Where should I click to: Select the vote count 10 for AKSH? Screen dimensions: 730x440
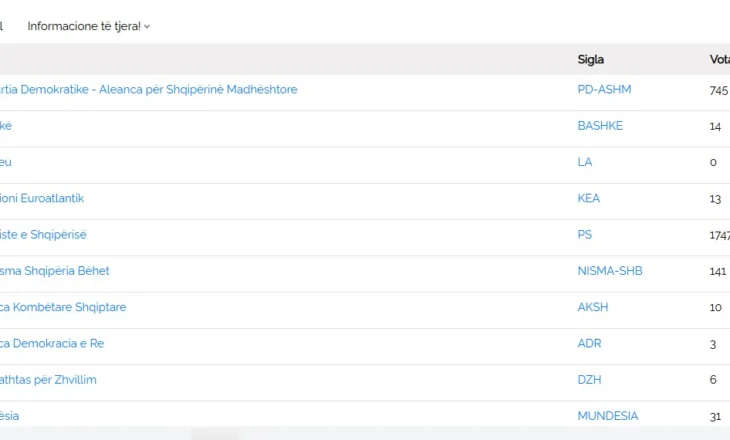(716, 308)
